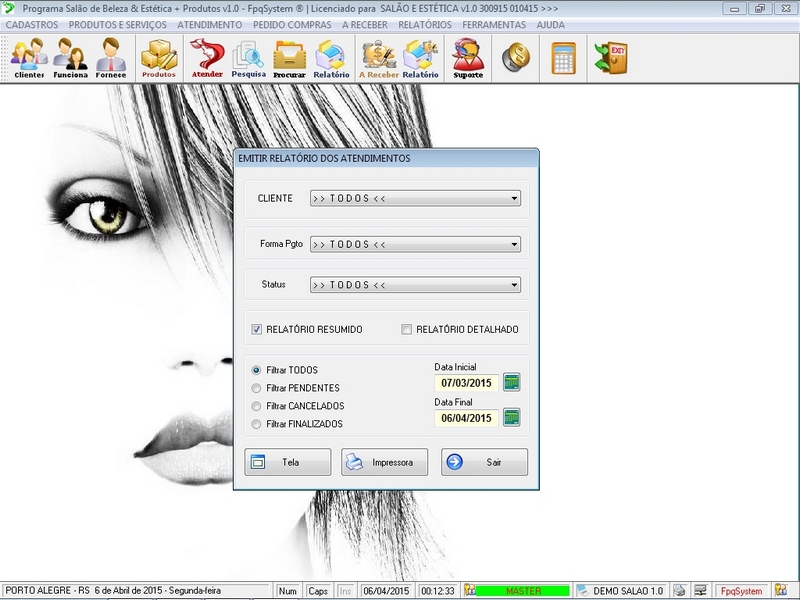Click the users icon beside MASTER
Image resolution: width=800 pixels, height=600 pixels.
(469, 590)
